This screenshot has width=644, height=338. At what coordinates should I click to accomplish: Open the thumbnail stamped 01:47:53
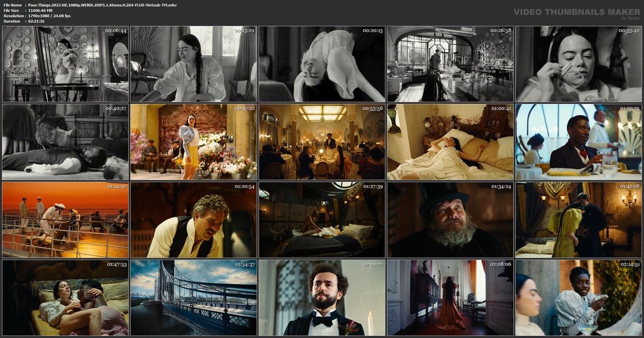click(x=65, y=298)
